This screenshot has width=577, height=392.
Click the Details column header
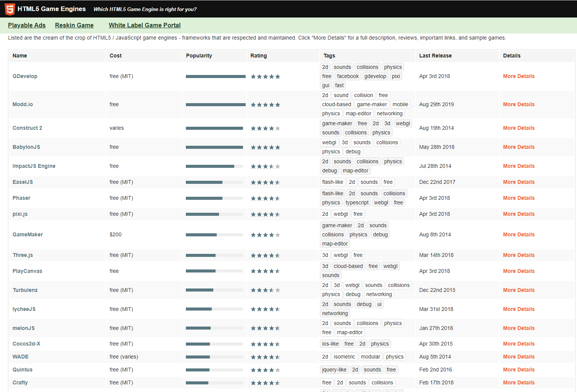coord(511,56)
